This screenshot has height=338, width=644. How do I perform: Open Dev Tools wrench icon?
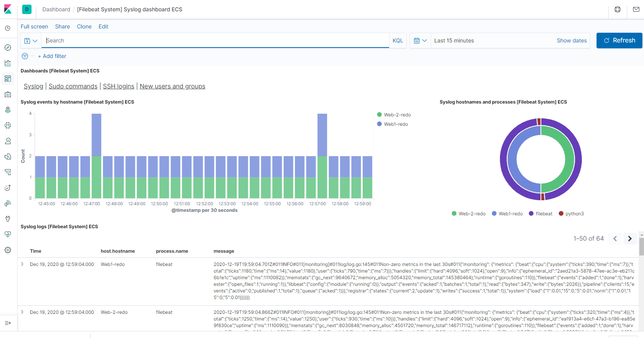click(8, 219)
